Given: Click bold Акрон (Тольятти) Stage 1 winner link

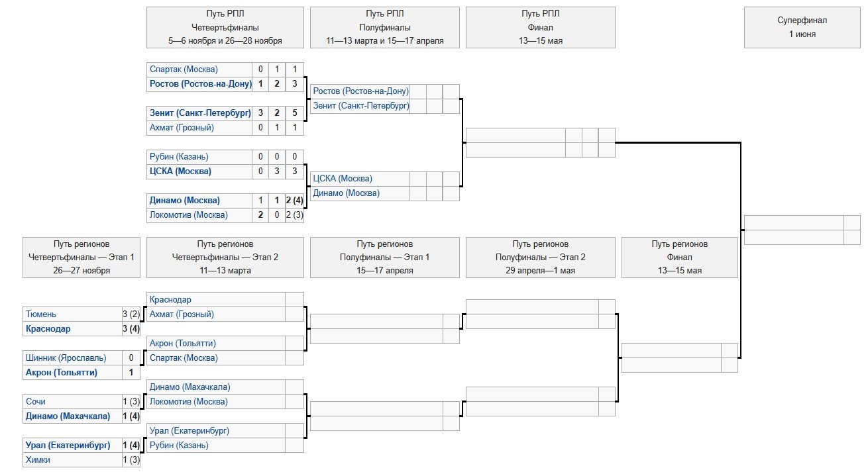Looking at the screenshot, I should point(61,372).
